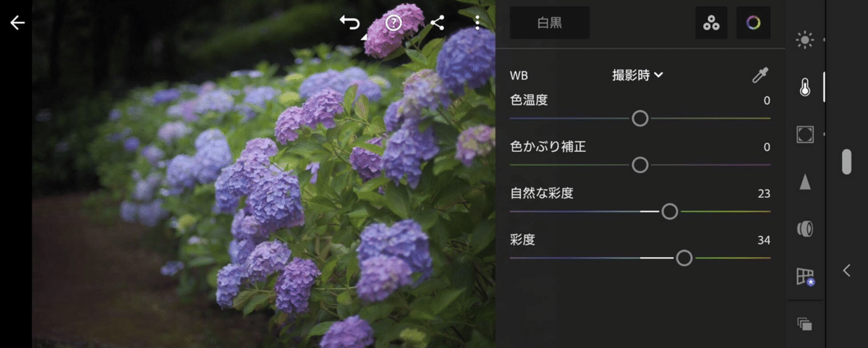The height and width of the screenshot is (348, 868).
Task: Select the 彩度 value 34
Action: (764, 240)
